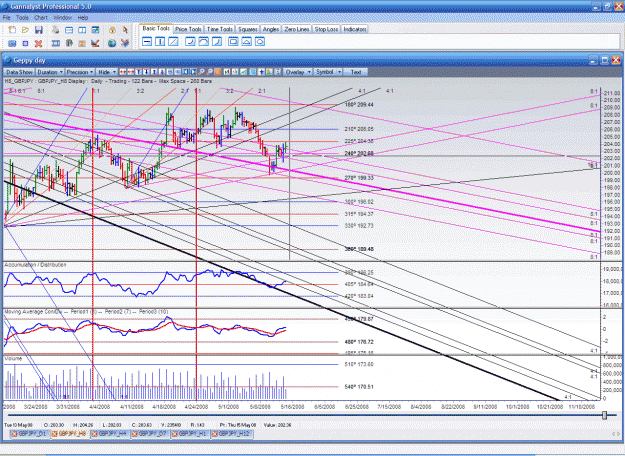
Task: Save using the floppy disk icon
Action: pos(39,30)
